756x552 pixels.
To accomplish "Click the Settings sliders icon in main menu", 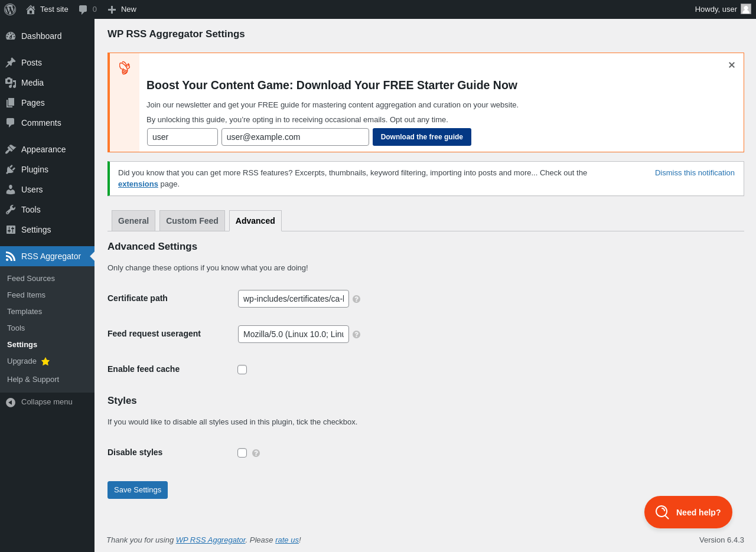I will [11, 230].
